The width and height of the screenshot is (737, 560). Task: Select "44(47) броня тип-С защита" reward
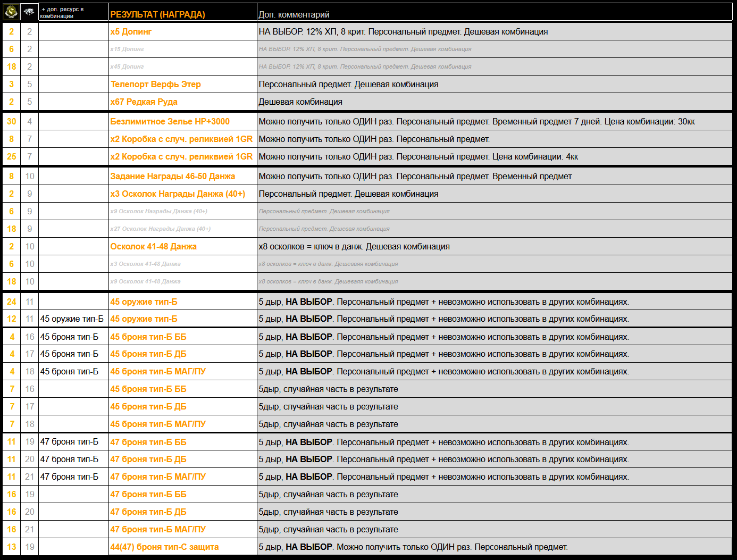[164, 547]
